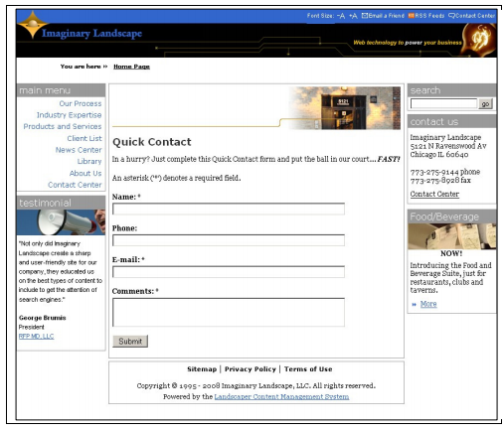Viewport: 504px width, 431px height.
Task: Click the megaphone testimonial image
Action: click(61, 222)
